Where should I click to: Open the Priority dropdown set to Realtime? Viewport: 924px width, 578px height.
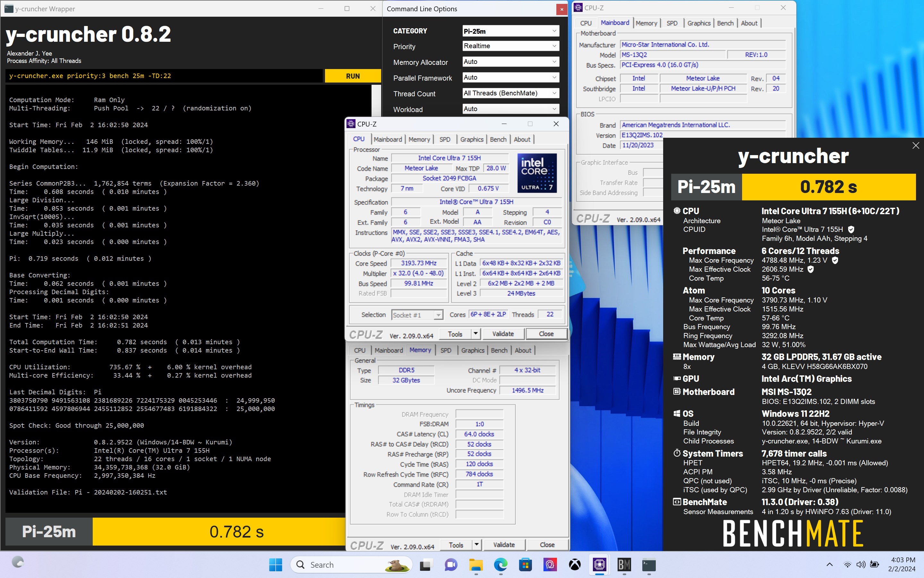pos(510,46)
